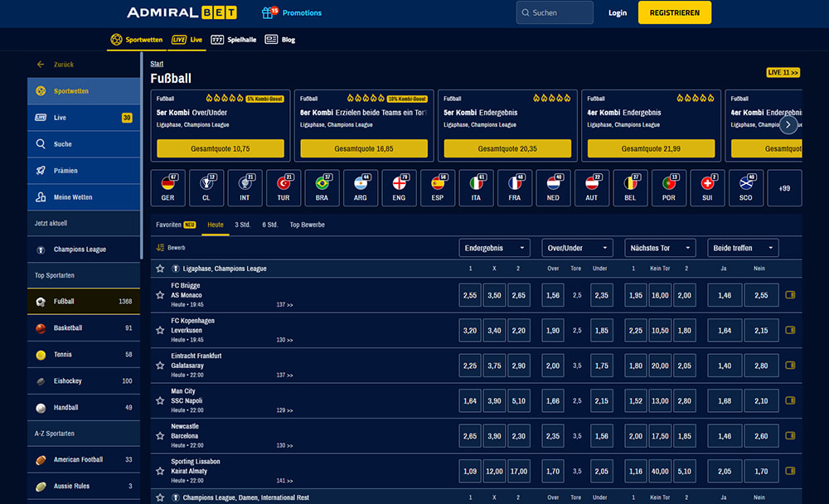Image resolution: width=829 pixels, height=504 pixels.
Task: Click Gesamtquote 10,75 combo button
Action: tap(221, 148)
